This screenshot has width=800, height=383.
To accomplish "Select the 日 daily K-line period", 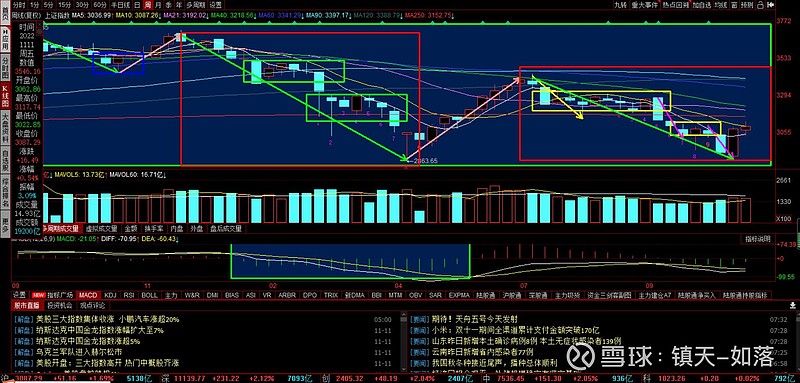I will [x=137, y=5].
